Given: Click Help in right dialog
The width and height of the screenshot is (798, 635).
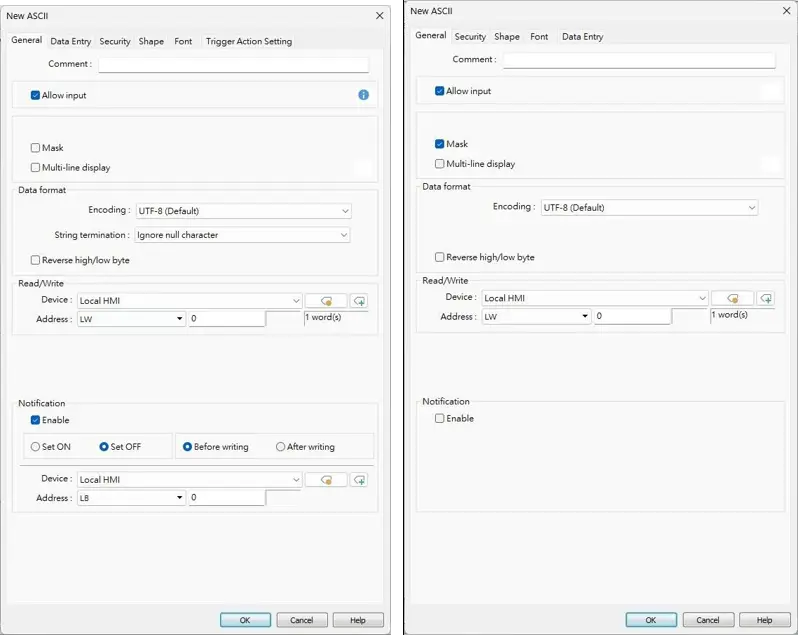Looking at the screenshot, I should (x=764, y=620).
